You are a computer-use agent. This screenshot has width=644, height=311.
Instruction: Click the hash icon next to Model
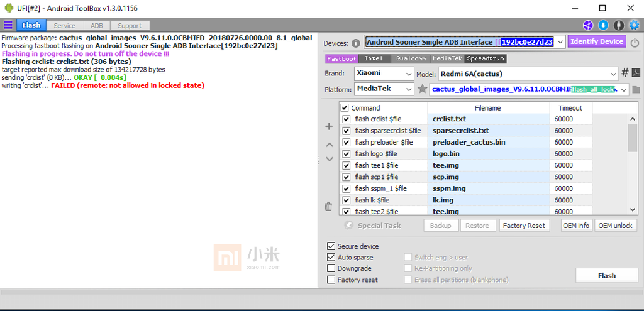click(x=625, y=73)
